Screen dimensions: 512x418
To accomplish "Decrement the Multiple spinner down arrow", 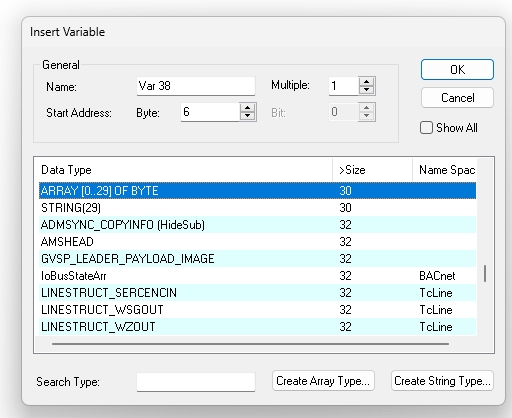I will coord(367,90).
